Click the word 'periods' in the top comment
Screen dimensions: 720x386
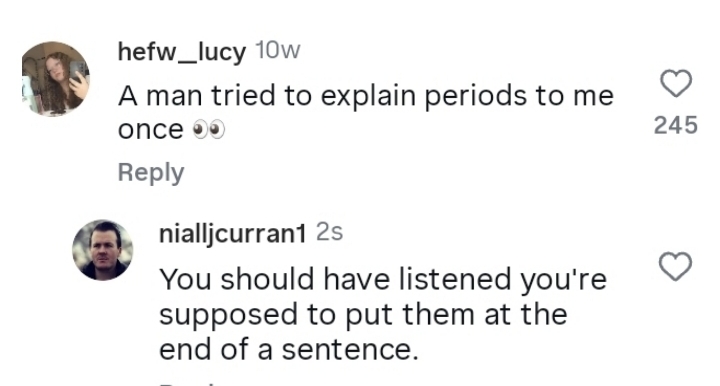pos(476,96)
